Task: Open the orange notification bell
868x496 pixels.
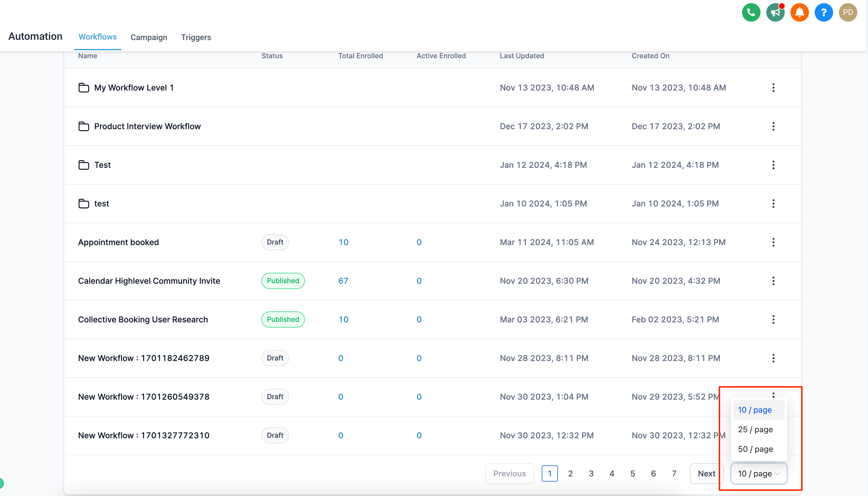Action: click(x=799, y=13)
